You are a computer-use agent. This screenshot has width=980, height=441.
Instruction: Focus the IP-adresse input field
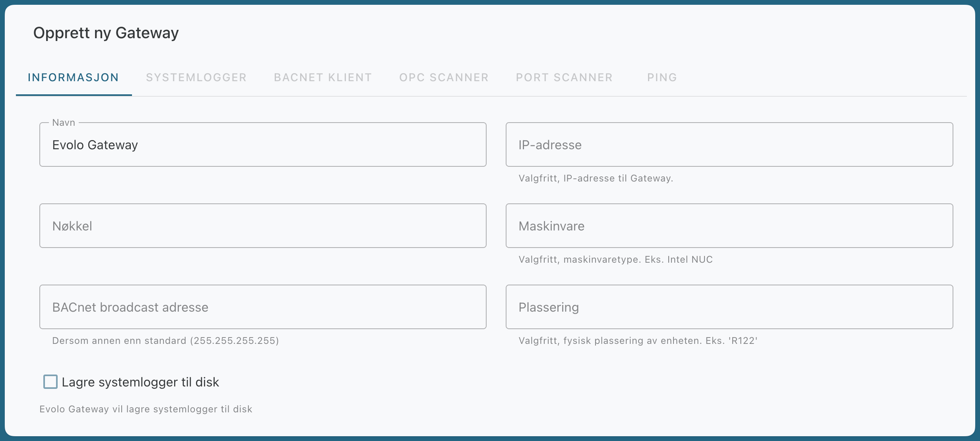coord(729,144)
